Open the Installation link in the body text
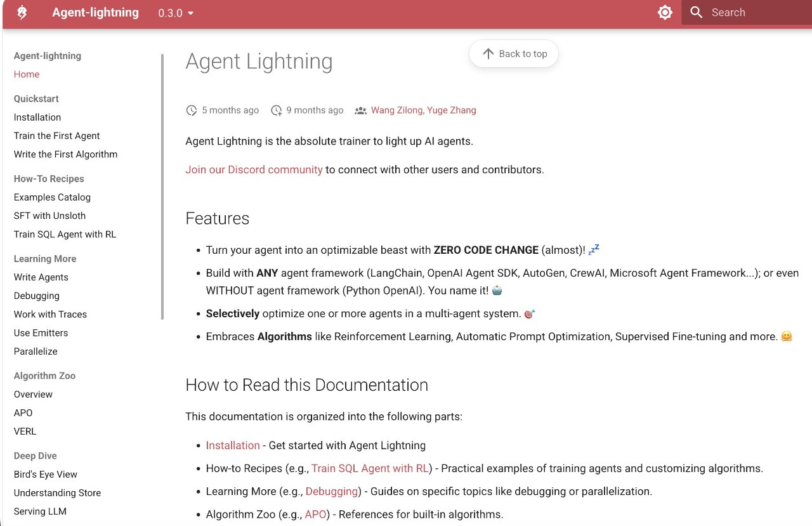Screen dimensions: 812x526 [233, 445]
